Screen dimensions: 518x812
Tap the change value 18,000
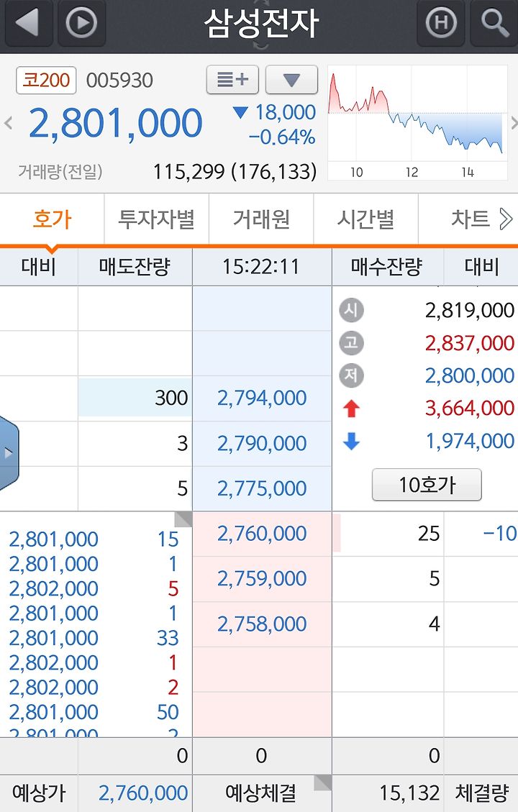pyautogui.click(x=286, y=112)
